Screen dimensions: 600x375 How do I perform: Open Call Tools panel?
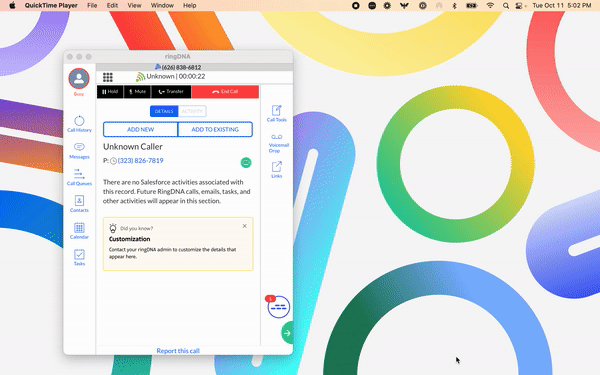(x=277, y=114)
